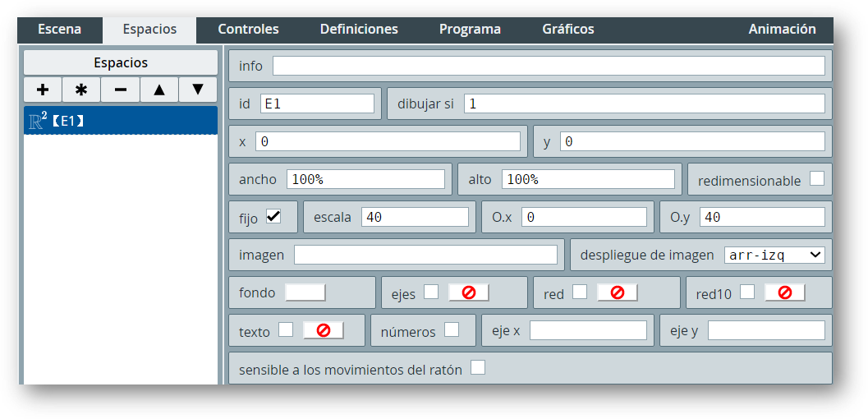This screenshot has width=868, height=419.
Task: Click the y position field
Action: 692,141
